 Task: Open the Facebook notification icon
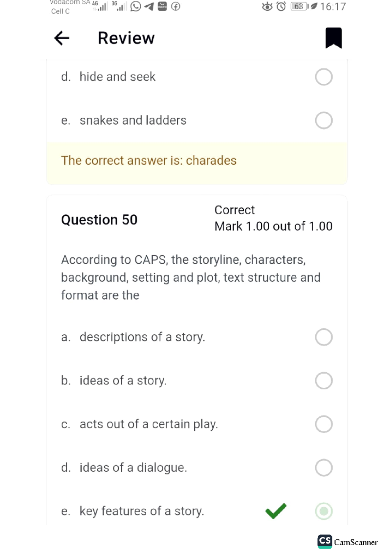(x=176, y=6)
